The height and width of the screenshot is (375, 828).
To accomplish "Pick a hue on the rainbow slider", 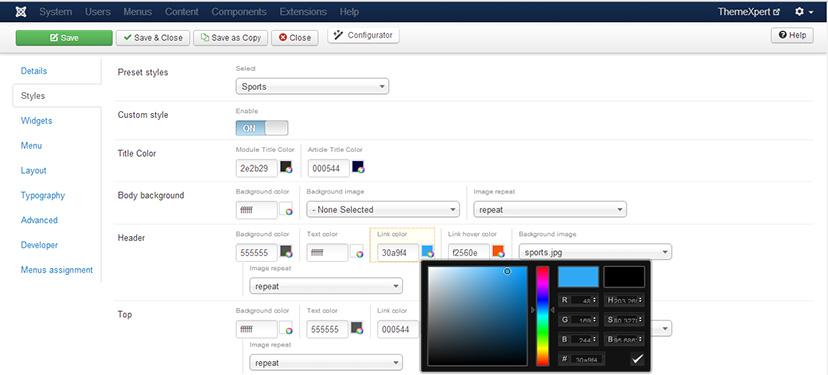I will (542, 316).
